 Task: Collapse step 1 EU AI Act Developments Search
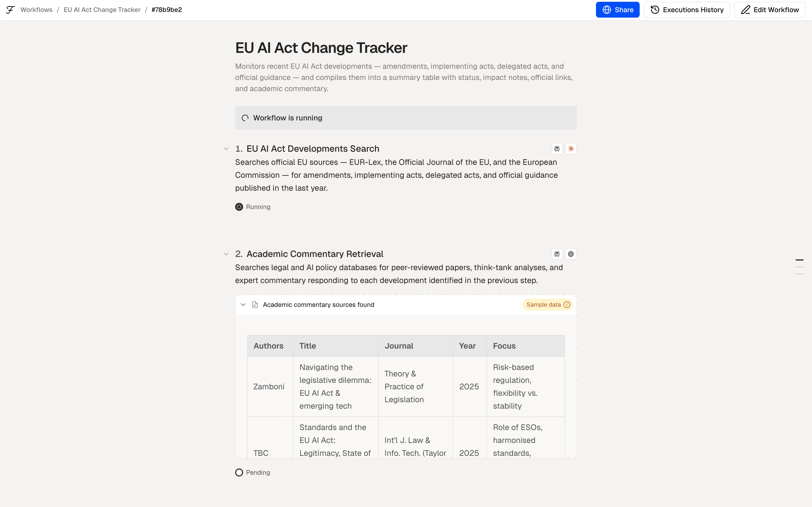coord(226,148)
